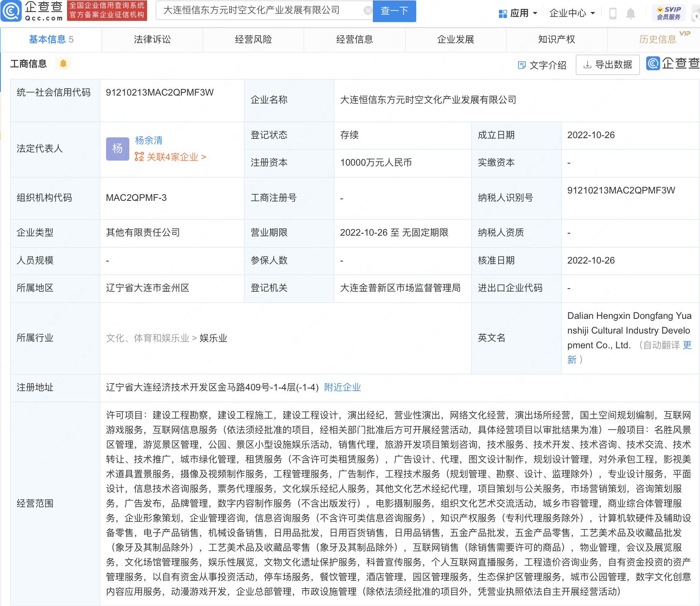Click the 应用 grid icon
The height and width of the screenshot is (606, 700).
(503, 14)
